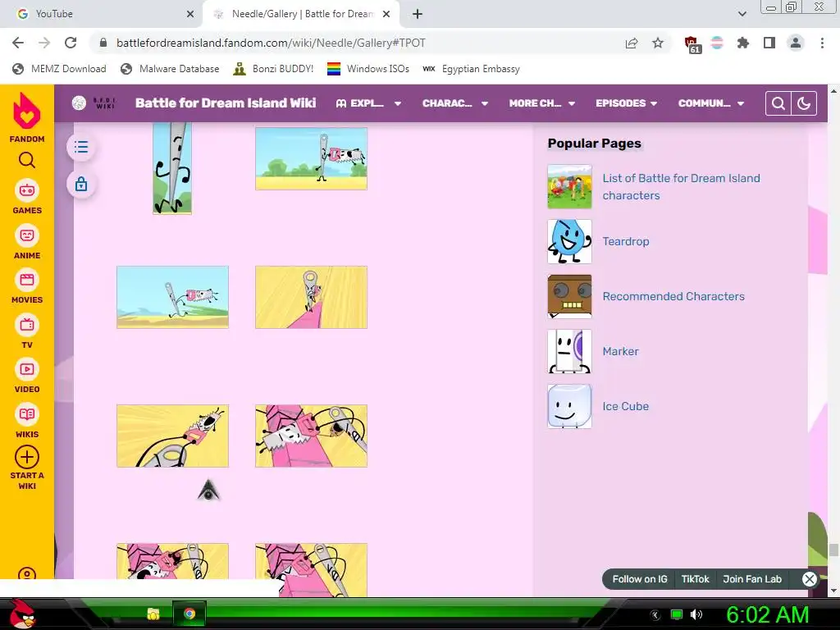Open Egyptian Embassy bookmark
This screenshot has height=630, width=840.
(x=471, y=69)
